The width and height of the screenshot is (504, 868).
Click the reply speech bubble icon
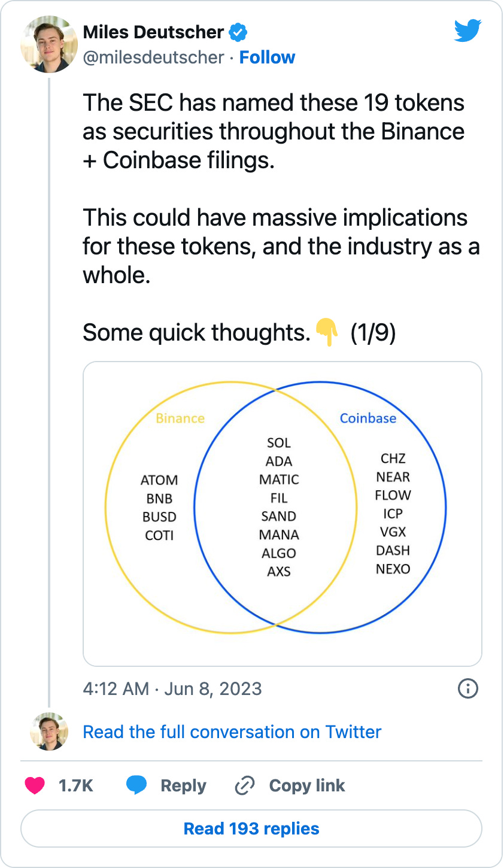136,785
